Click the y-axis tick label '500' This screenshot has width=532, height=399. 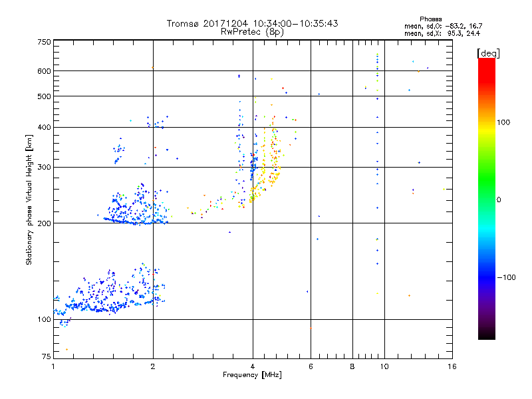click(44, 96)
